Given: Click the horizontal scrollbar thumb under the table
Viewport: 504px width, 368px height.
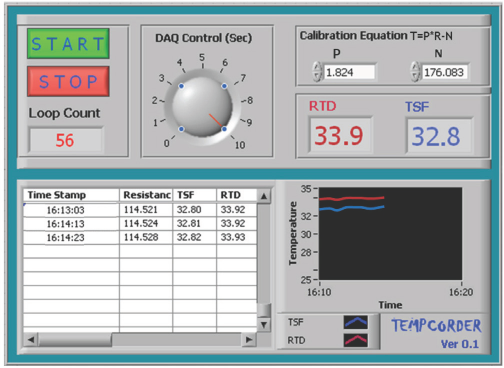Looking at the screenshot, I should coord(75,340).
